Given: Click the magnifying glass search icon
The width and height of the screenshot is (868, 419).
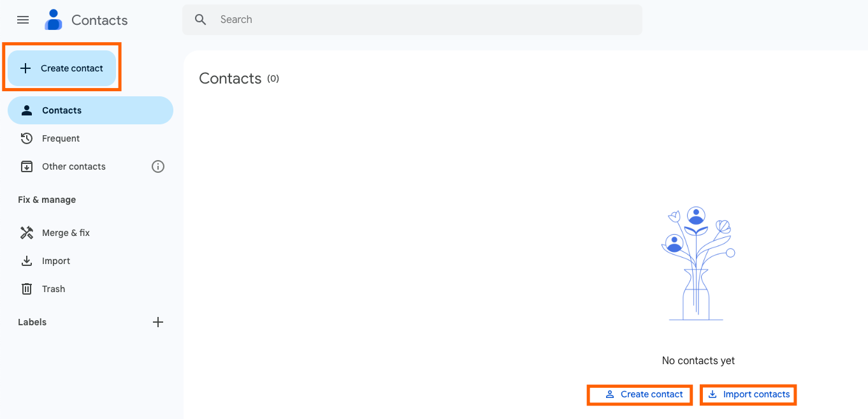Looking at the screenshot, I should pyautogui.click(x=201, y=20).
